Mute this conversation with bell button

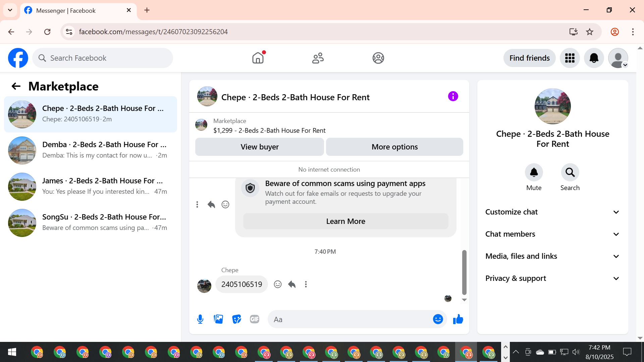click(534, 173)
